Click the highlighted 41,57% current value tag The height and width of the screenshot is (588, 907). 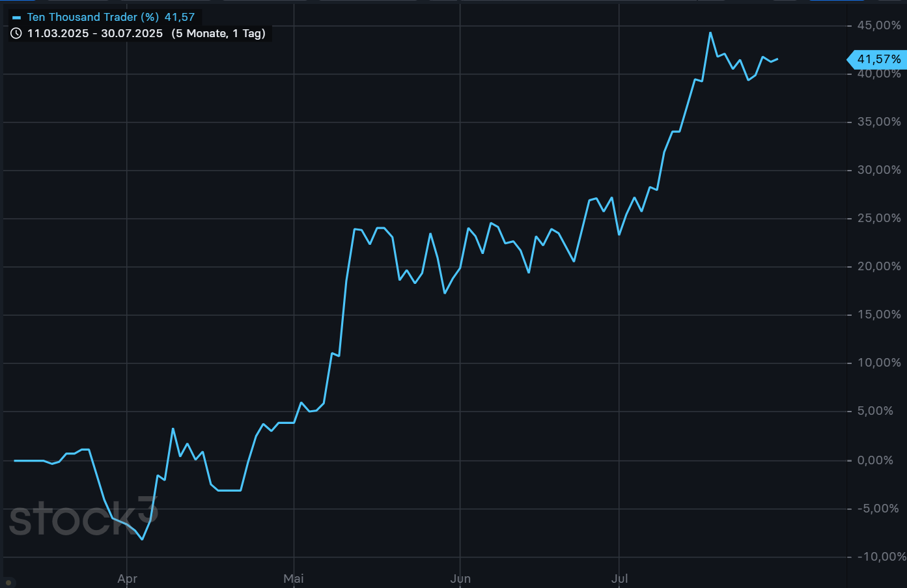(876, 59)
